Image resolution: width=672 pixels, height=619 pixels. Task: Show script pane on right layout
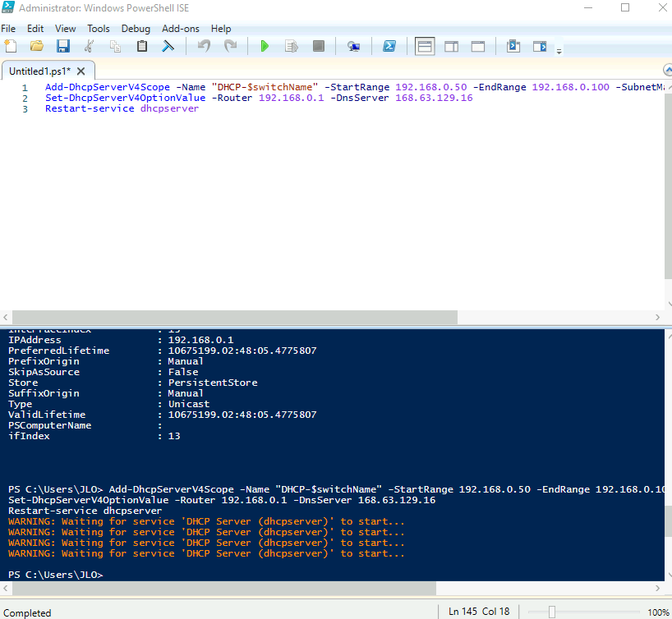[x=451, y=46]
